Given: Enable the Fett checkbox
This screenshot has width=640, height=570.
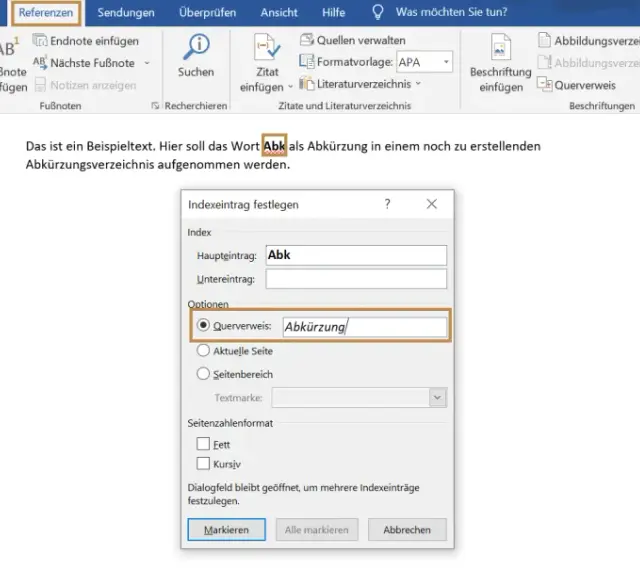Looking at the screenshot, I should click(203, 444).
